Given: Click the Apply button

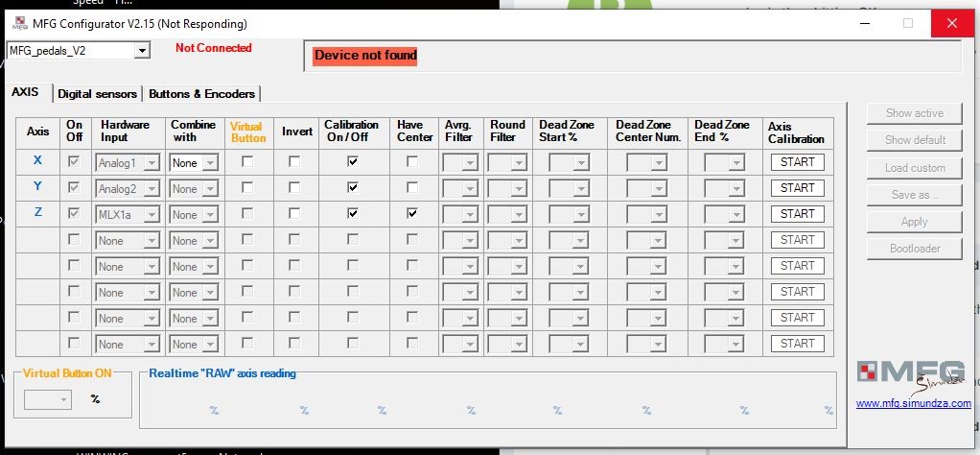Looking at the screenshot, I should coord(915,222).
